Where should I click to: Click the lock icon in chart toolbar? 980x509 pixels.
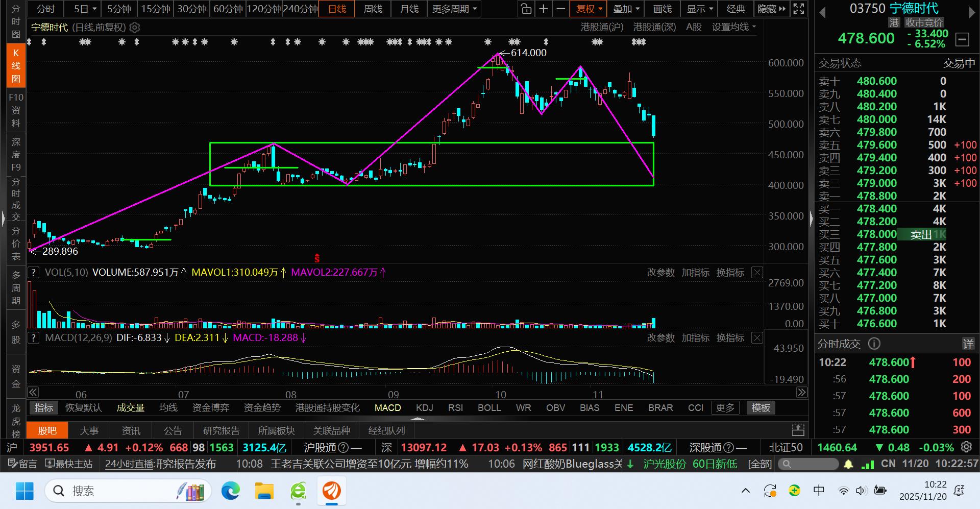pos(526,9)
